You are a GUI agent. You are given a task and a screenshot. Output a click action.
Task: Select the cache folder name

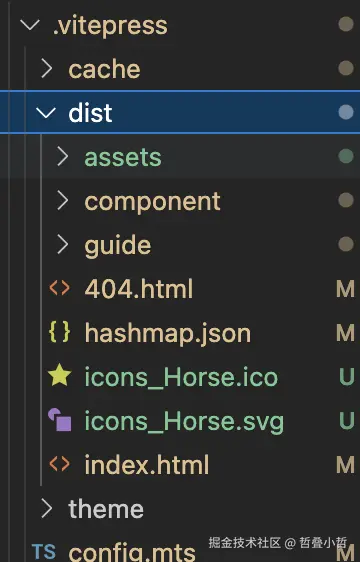[104, 69]
